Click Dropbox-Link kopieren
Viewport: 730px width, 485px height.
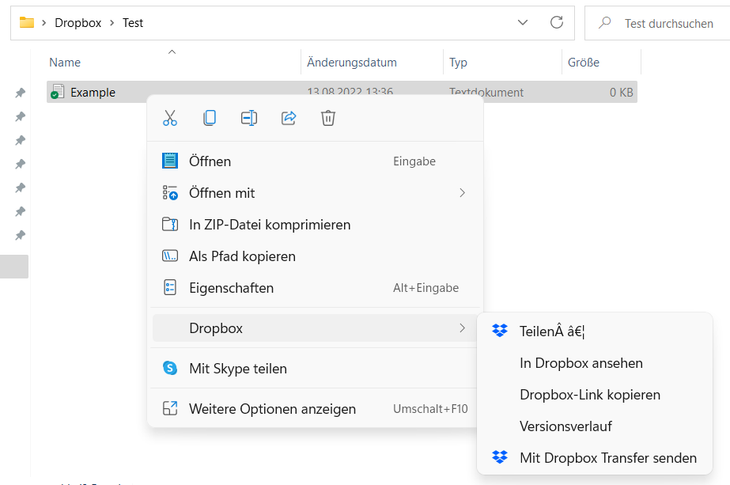[590, 395]
